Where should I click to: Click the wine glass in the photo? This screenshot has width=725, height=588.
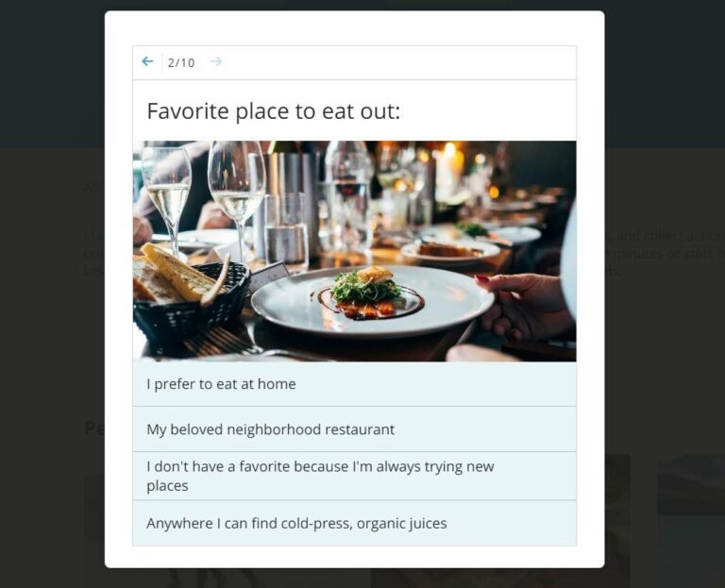(x=236, y=189)
